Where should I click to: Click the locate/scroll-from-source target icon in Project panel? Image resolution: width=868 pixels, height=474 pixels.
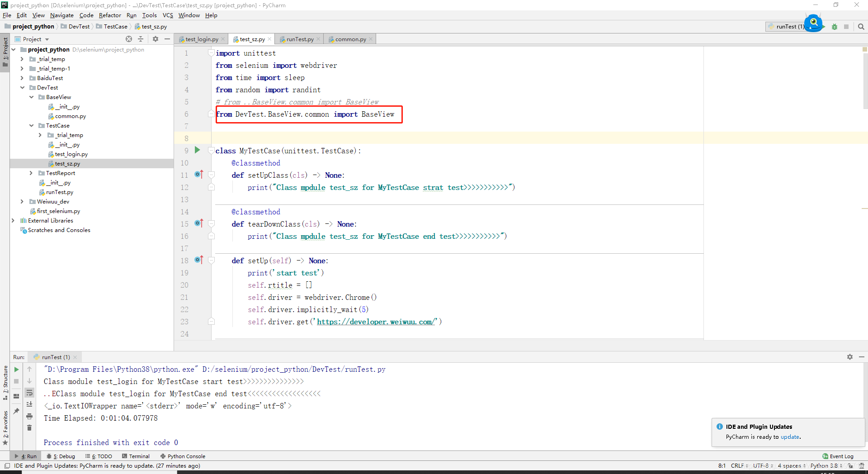129,39
